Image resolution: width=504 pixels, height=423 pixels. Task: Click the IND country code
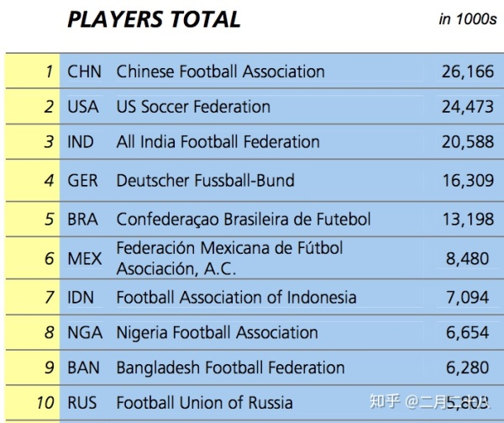82,142
